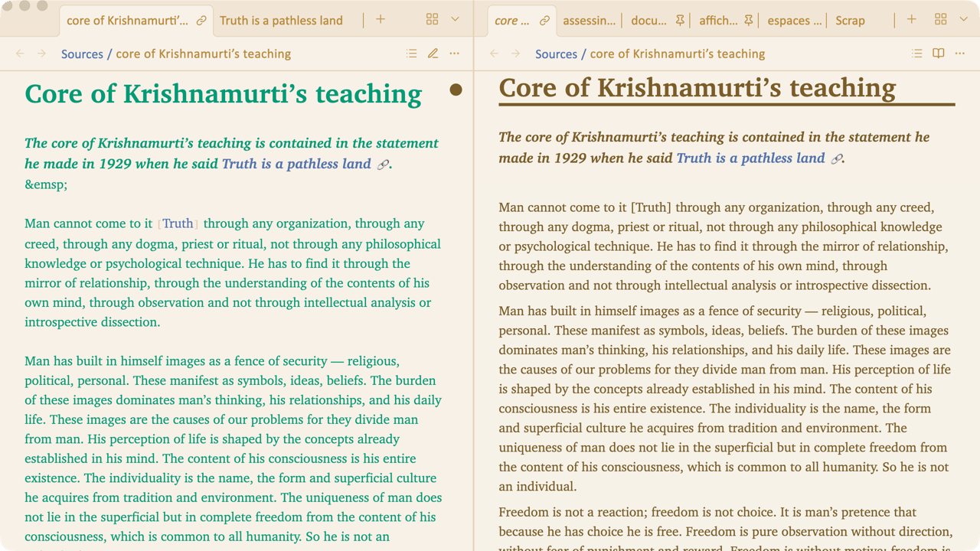Expand tab list chevron in left pane
The width and height of the screenshot is (980, 551).
456,19
